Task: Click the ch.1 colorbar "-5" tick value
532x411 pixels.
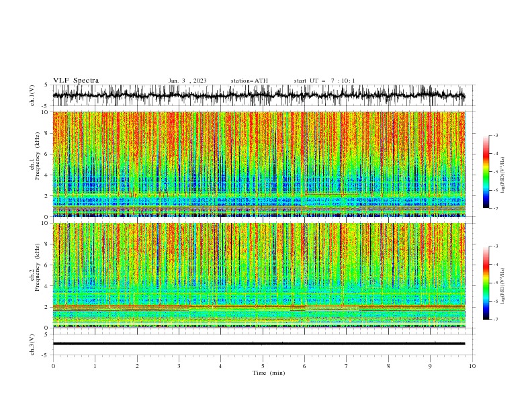Action: (495, 172)
